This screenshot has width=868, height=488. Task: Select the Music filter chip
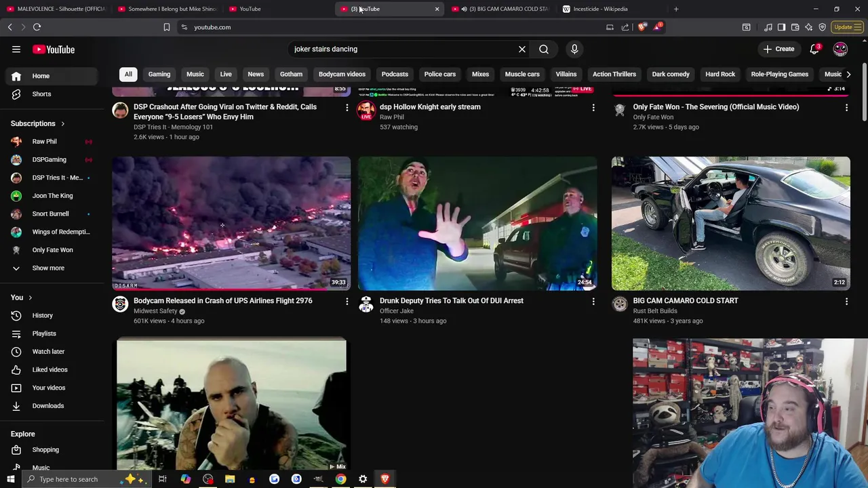[195, 75]
